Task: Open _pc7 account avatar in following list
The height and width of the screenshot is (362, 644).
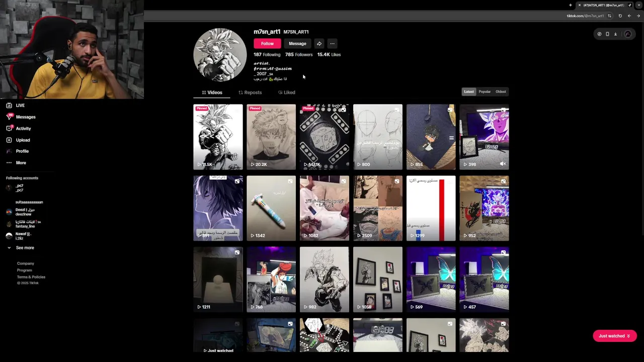Action: (9, 188)
